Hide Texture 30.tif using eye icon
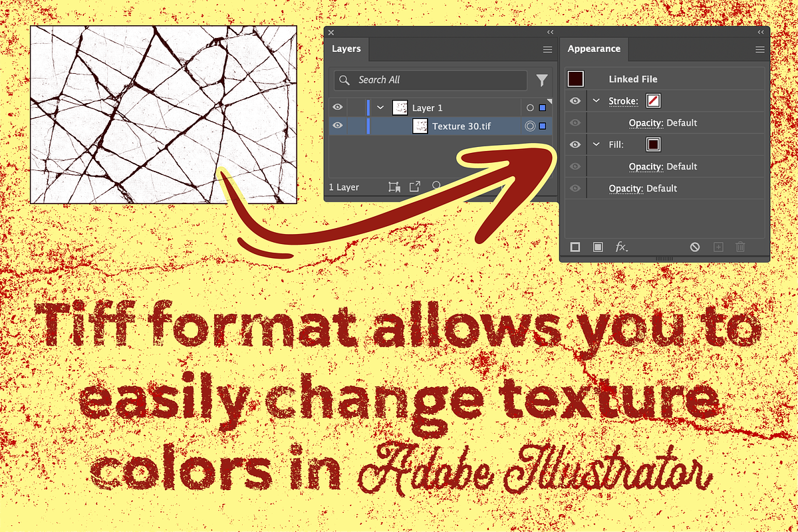Screen dimensions: 798x532 tap(337, 126)
